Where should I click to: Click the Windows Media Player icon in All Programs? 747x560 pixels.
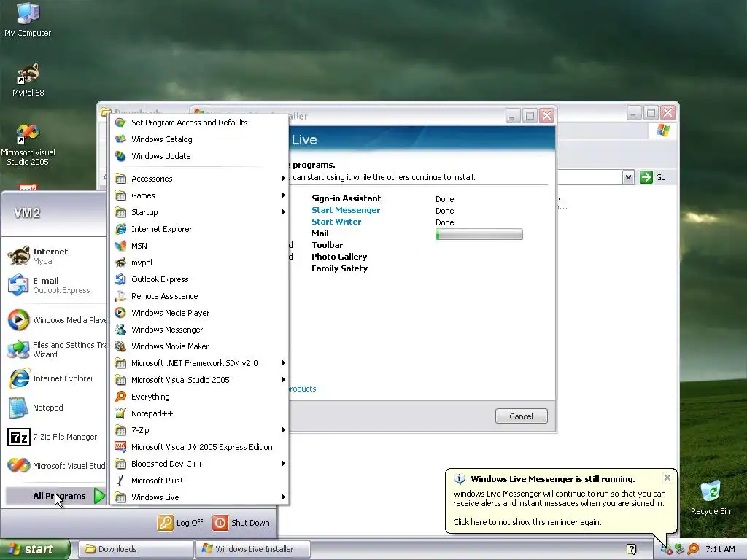point(120,313)
